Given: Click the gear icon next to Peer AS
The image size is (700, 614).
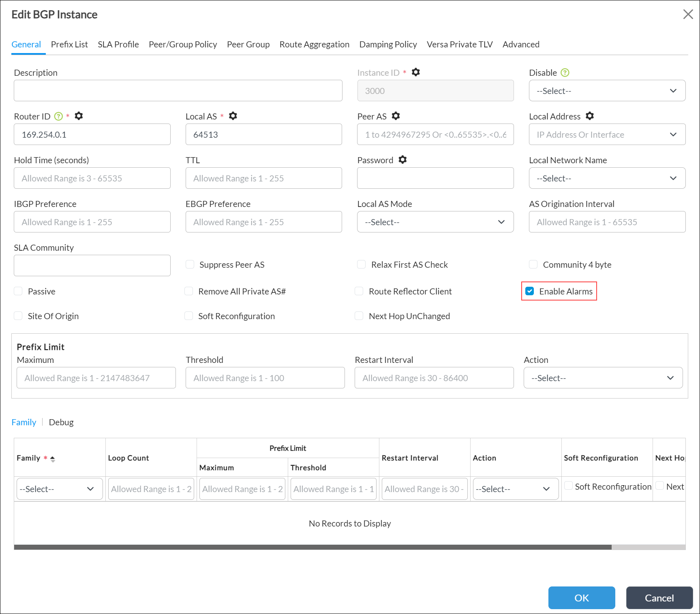Looking at the screenshot, I should tap(396, 116).
